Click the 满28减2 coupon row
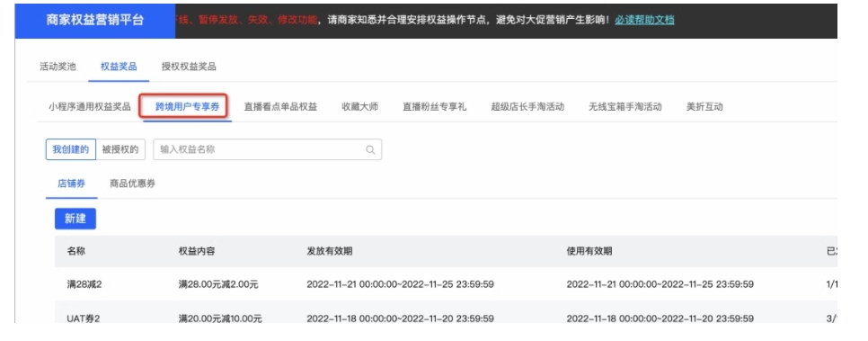868x341 pixels. 446,284
